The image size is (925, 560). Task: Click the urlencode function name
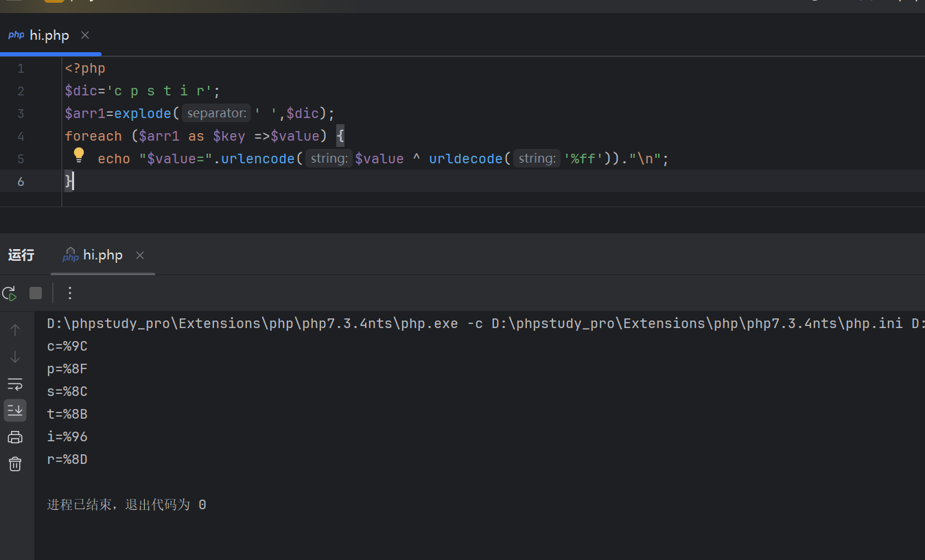click(x=258, y=159)
